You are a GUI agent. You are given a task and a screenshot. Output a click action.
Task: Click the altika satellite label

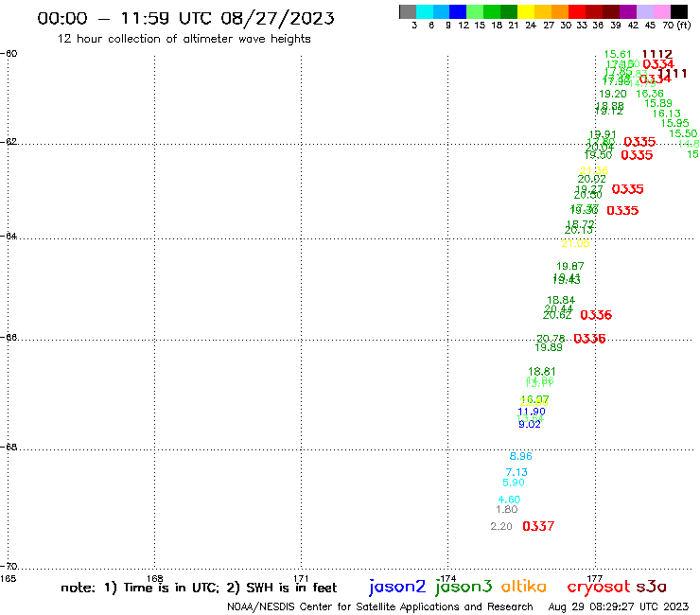point(523,587)
